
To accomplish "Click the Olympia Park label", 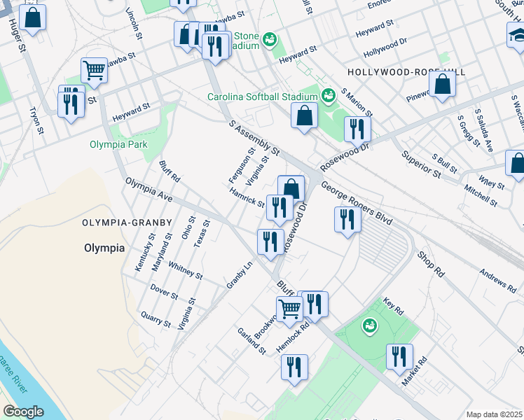I will tap(118, 145).
